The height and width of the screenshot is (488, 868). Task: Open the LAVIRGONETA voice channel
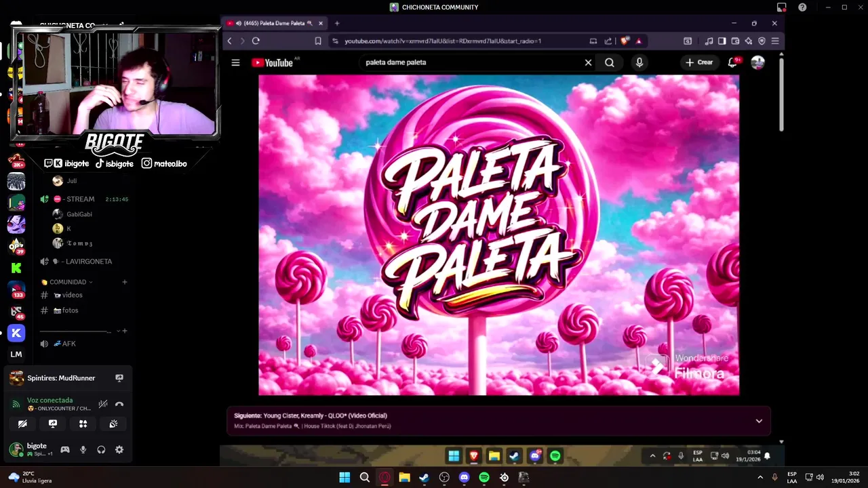(x=81, y=262)
